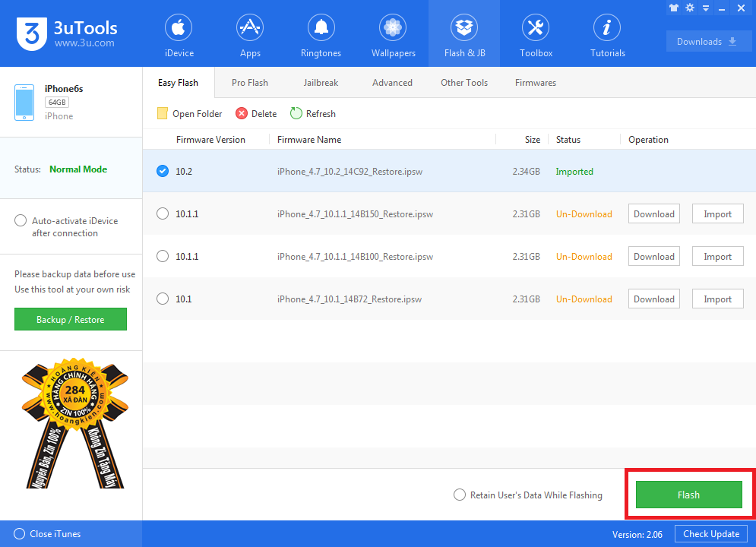Import the 10.1.1 14B100 firmware
Image resolution: width=756 pixels, height=547 pixels.
pos(717,257)
